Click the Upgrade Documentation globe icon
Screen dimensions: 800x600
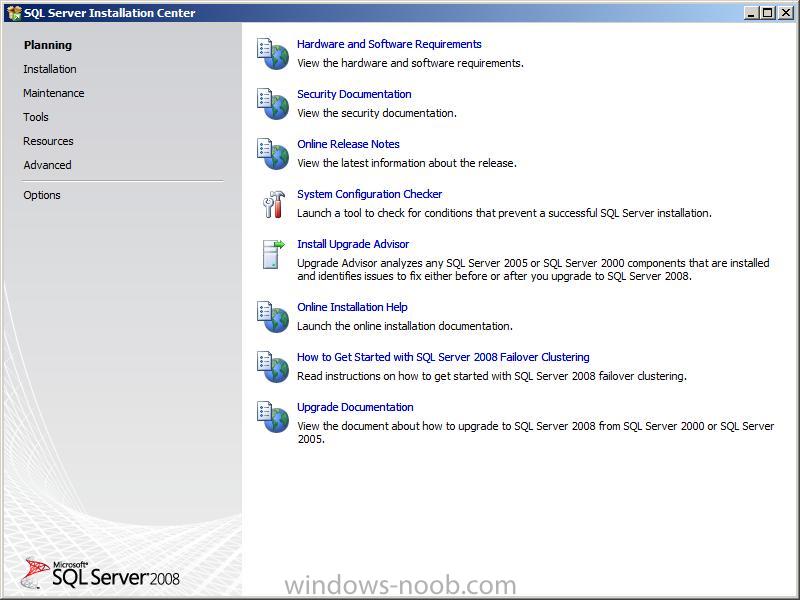coord(273,417)
